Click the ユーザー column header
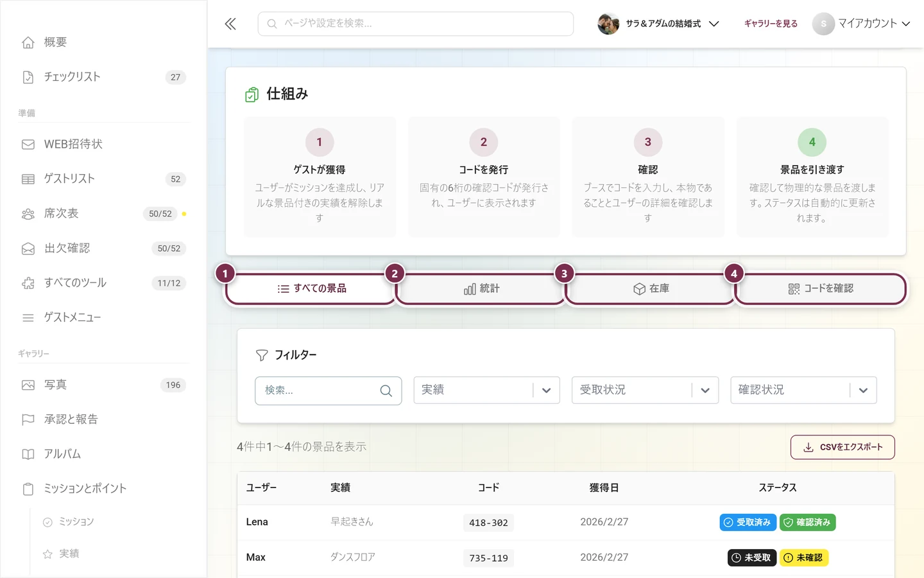Screen dimensions: 924x578 pyautogui.click(x=261, y=488)
